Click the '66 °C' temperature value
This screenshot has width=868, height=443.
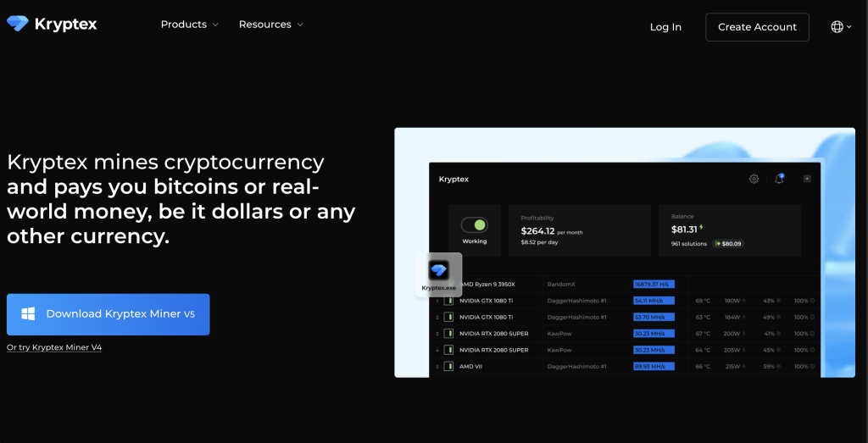(703, 367)
